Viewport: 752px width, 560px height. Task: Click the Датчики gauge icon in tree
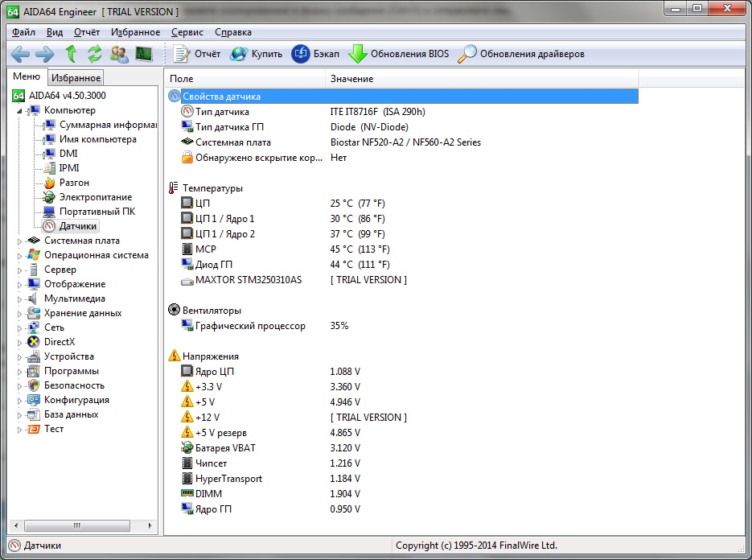49,226
